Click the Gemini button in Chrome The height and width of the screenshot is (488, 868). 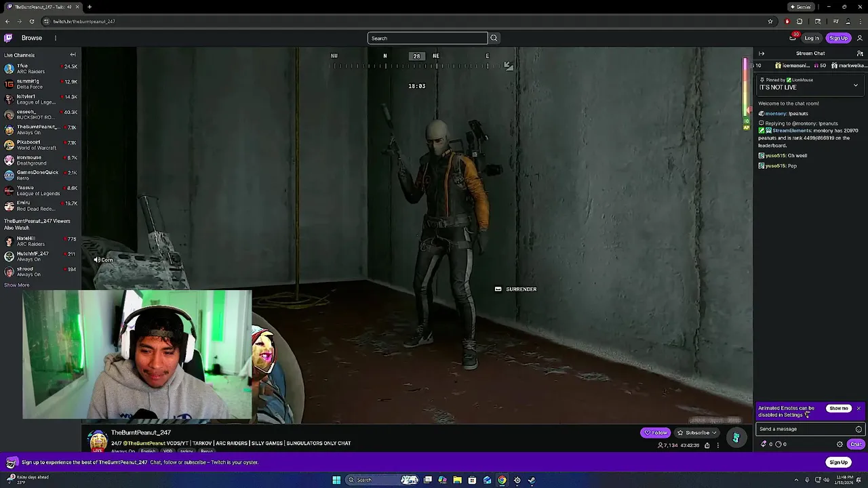[x=801, y=7]
